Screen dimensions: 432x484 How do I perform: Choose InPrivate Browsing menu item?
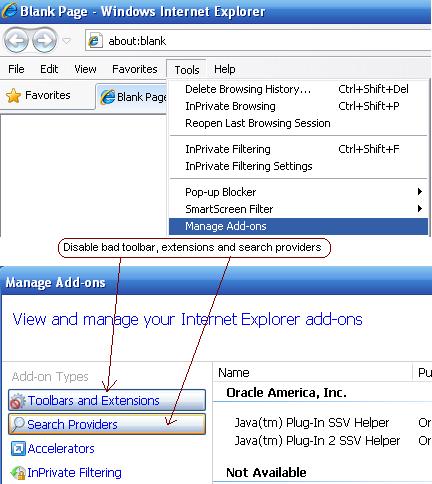[298, 106]
